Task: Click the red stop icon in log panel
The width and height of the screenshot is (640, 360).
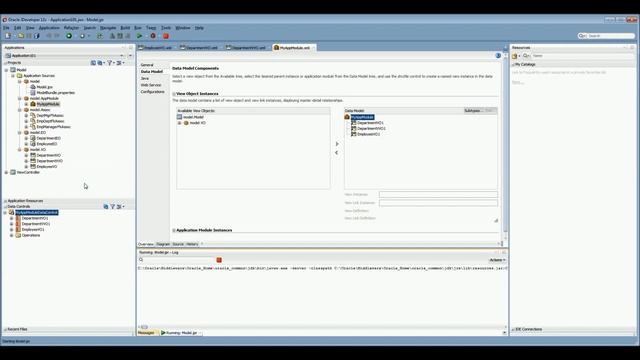Action: tap(219, 260)
